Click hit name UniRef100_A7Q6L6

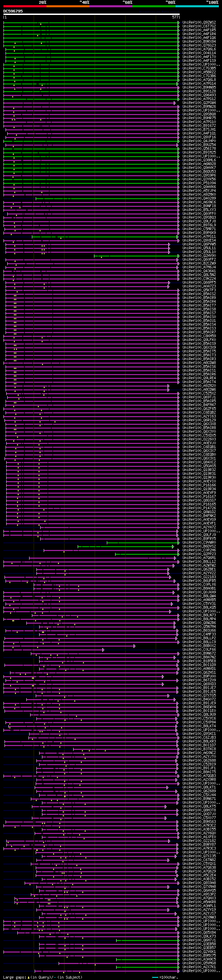(199, 49)
